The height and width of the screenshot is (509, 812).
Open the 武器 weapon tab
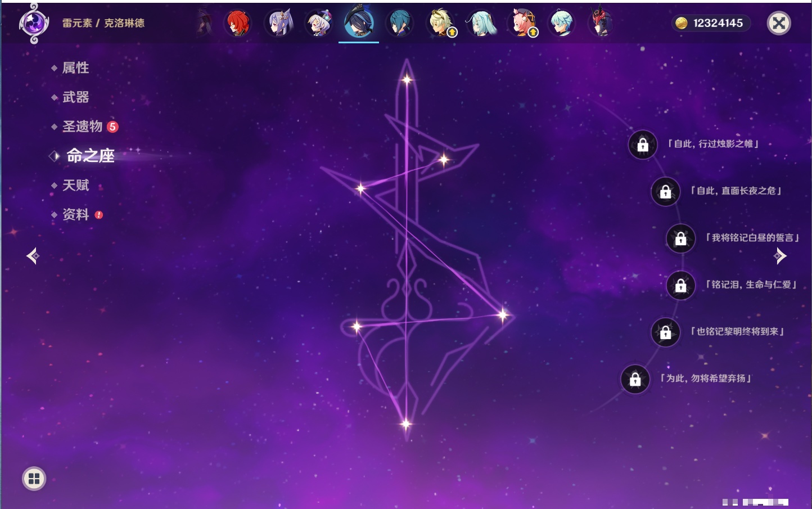(x=75, y=97)
